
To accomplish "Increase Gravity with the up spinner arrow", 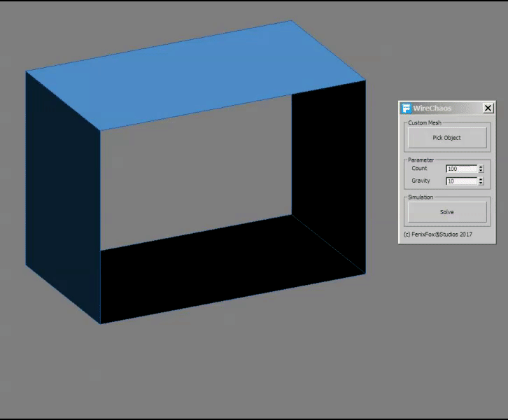I will [481, 179].
